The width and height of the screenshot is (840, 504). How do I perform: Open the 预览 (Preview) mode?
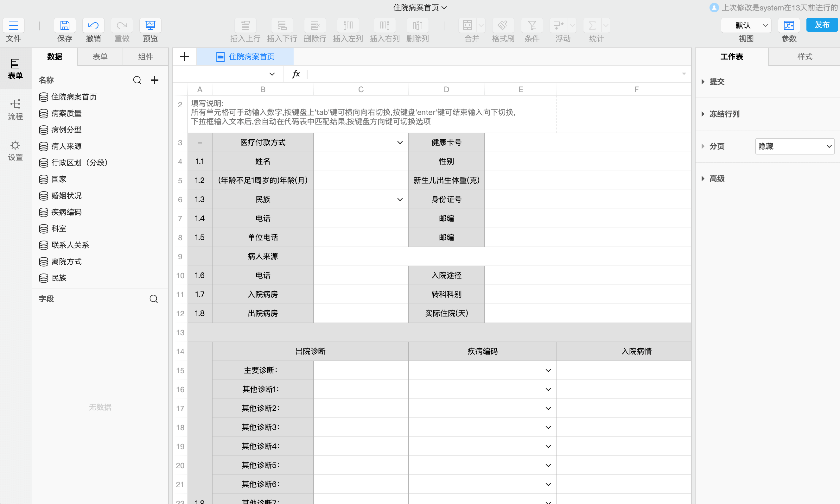150,25
